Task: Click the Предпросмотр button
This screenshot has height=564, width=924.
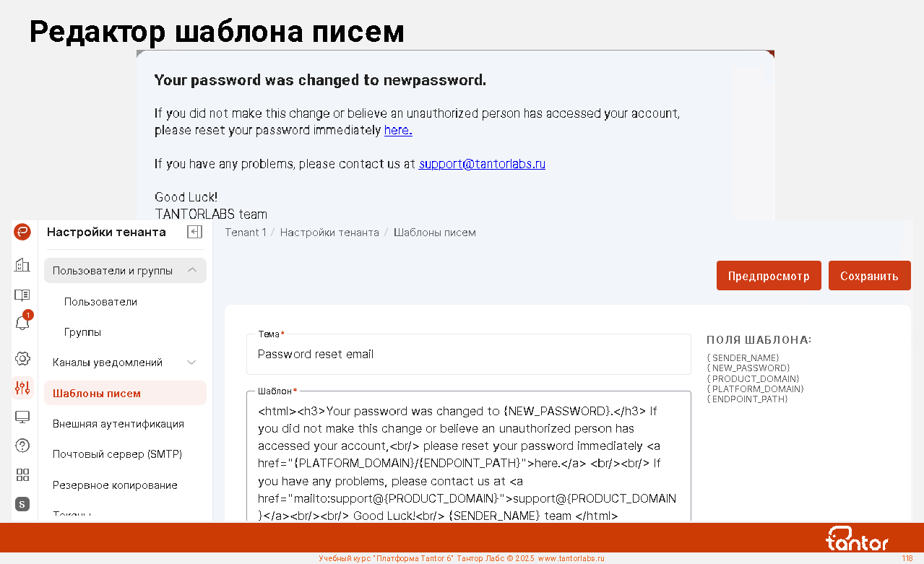Action: pyautogui.click(x=768, y=276)
